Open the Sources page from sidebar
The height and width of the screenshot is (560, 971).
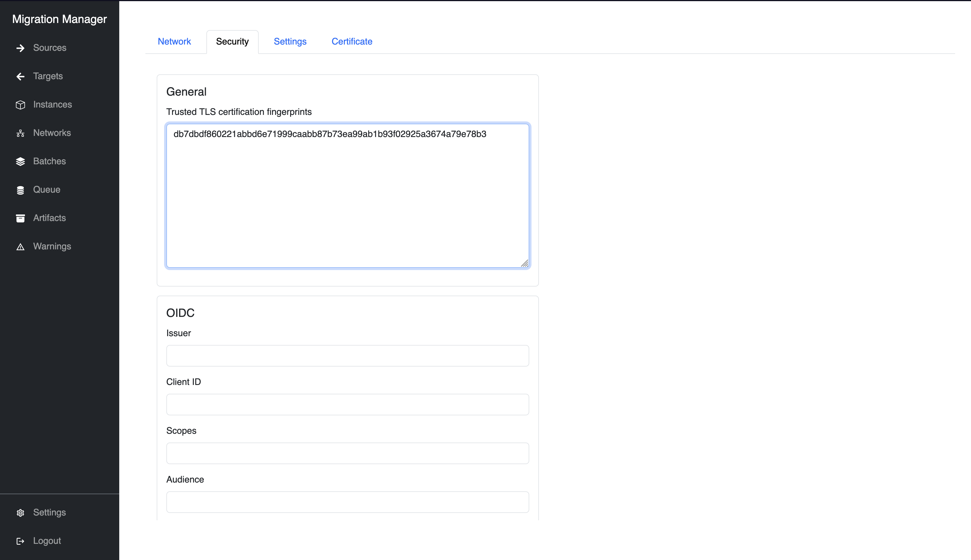tap(50, 48)
